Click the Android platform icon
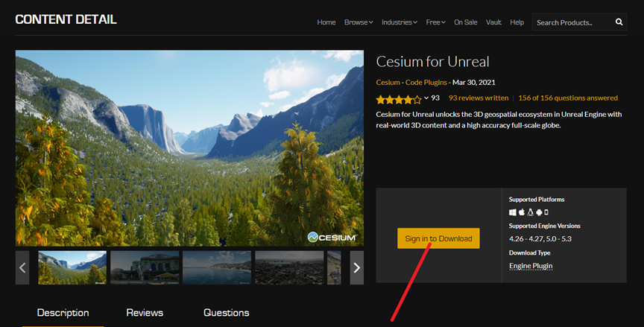The image size is (644, 327). point(539,212)
